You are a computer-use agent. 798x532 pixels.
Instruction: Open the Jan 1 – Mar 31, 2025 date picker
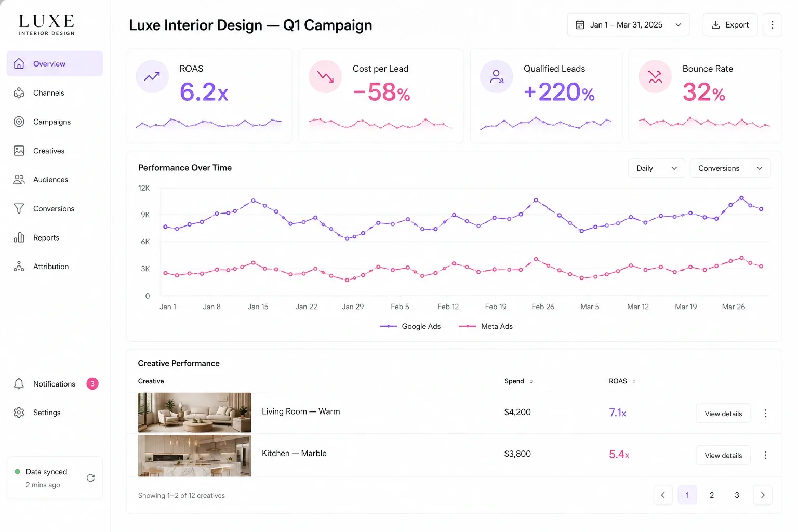628,25
